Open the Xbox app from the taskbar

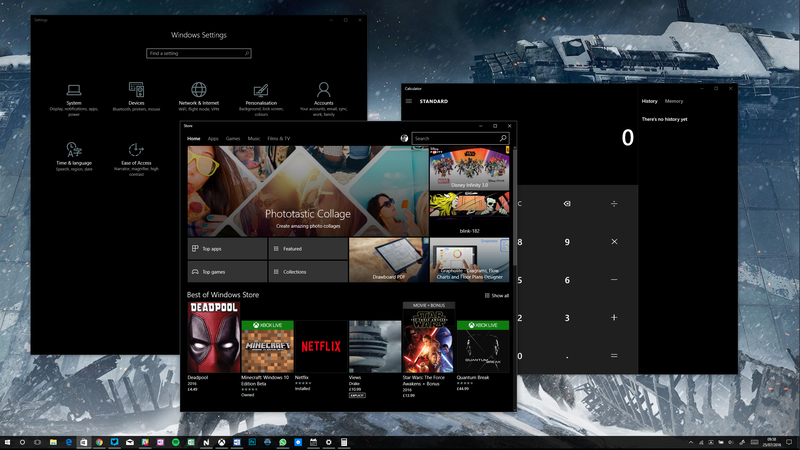pos(221,442)
